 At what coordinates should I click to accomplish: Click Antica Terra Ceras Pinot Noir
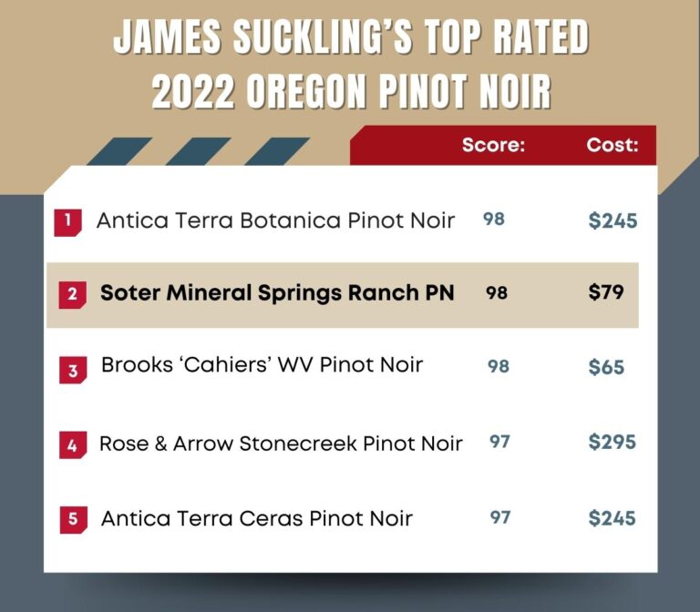point(257,518)
